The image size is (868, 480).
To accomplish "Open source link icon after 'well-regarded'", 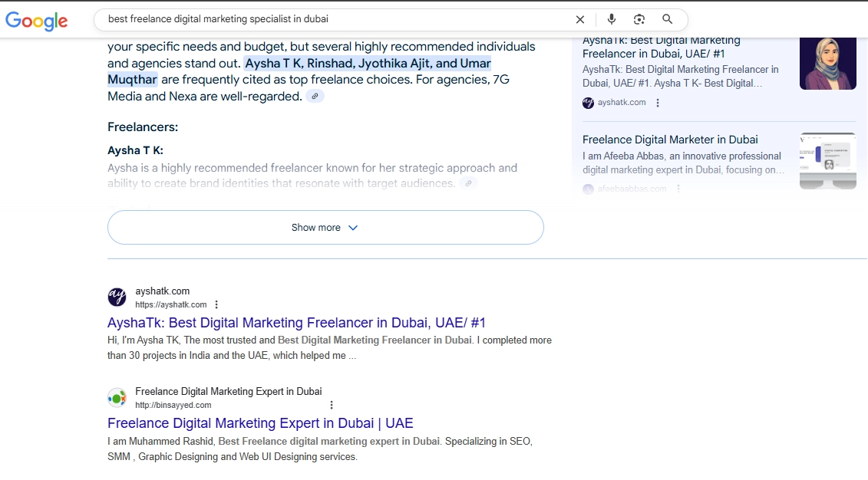I will tap(315, 96).
